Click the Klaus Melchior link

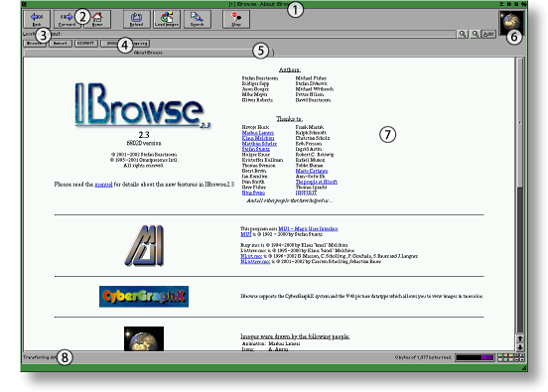[258, 138]
